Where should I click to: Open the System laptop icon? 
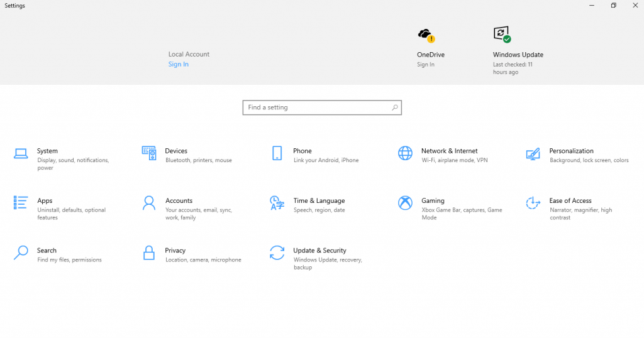[21, 153]
